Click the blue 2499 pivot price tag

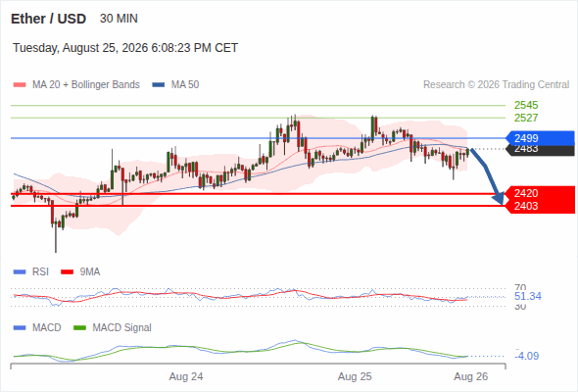(x=540, y=138)
